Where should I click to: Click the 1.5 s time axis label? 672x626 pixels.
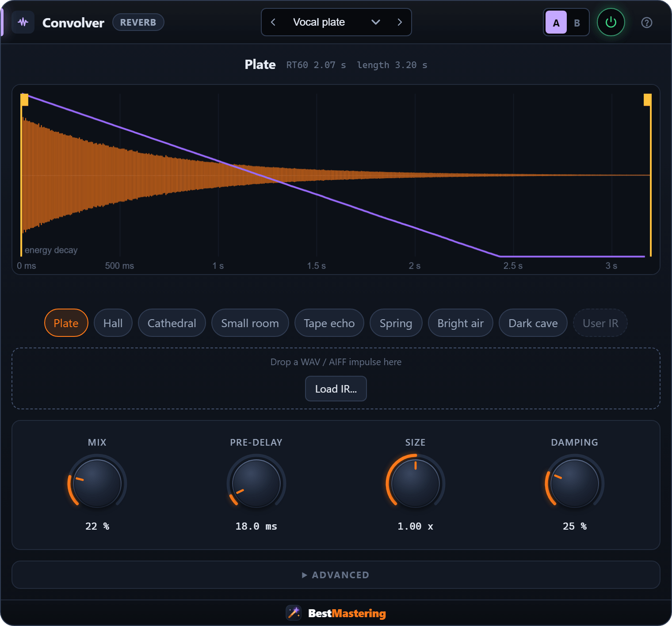317,266
